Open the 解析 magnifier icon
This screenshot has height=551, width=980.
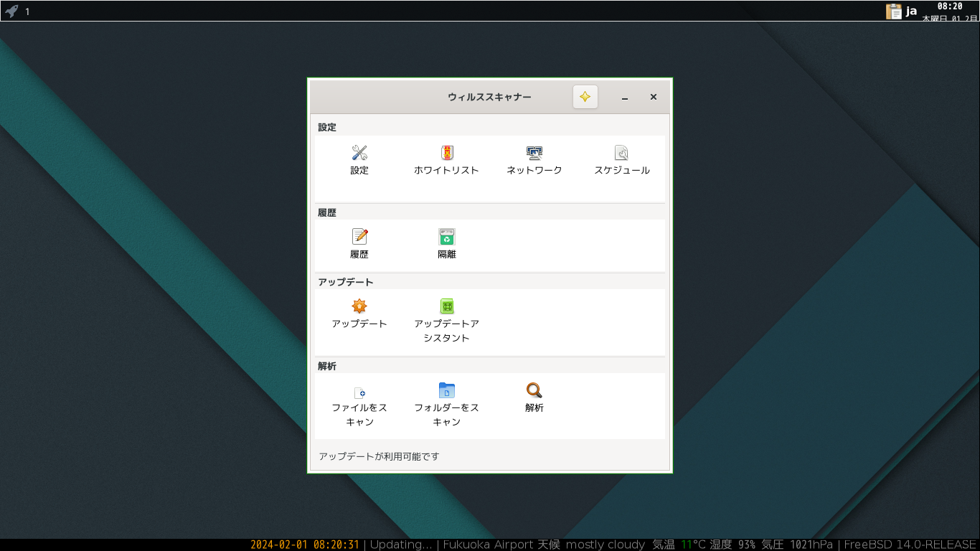click(x=534, y=390)
